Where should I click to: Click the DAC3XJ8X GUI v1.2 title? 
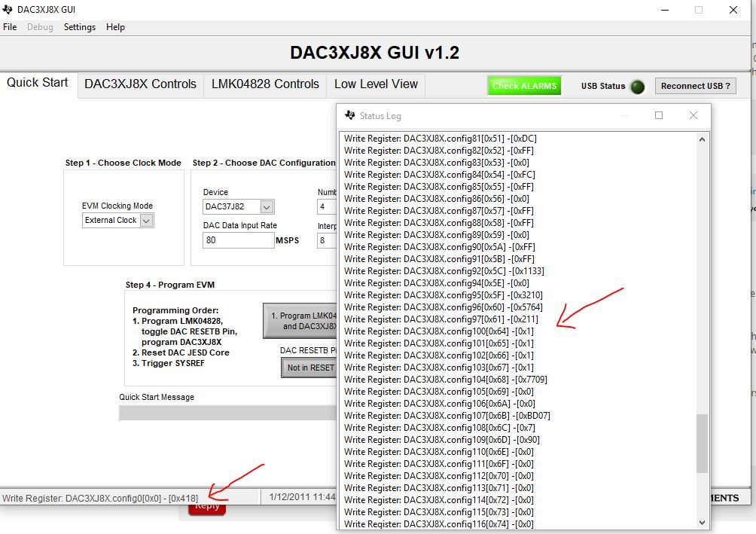click(x=375, y=52)
